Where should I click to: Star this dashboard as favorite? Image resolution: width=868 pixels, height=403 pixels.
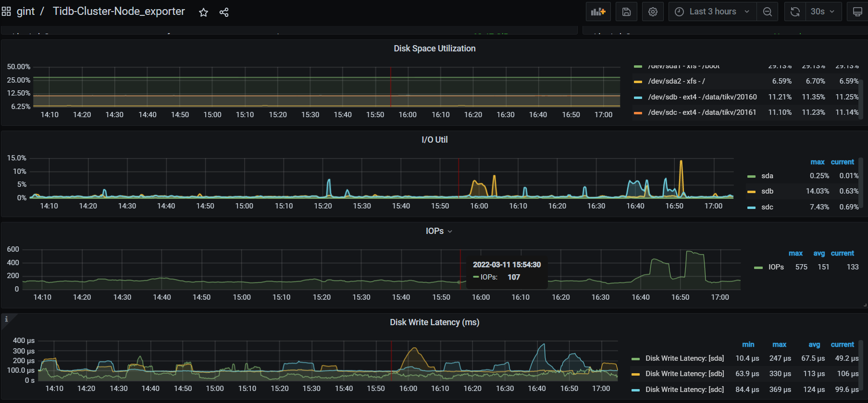coord(203,12)
